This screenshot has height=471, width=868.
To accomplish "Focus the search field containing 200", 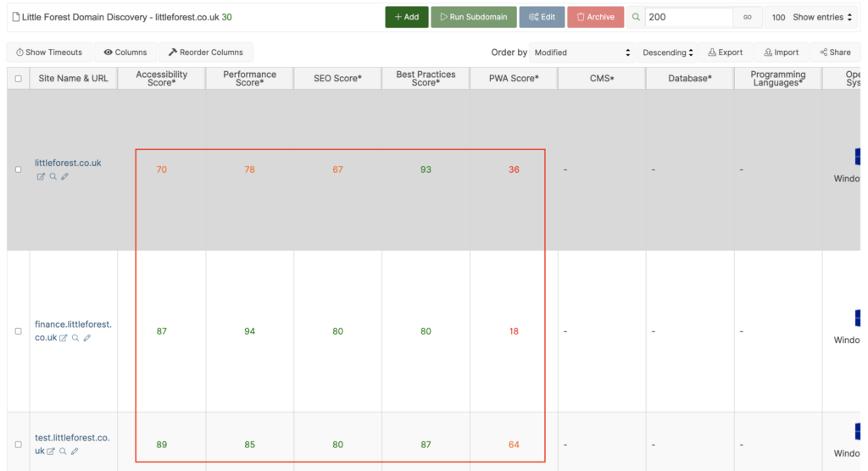I will [x=689, y=17].
